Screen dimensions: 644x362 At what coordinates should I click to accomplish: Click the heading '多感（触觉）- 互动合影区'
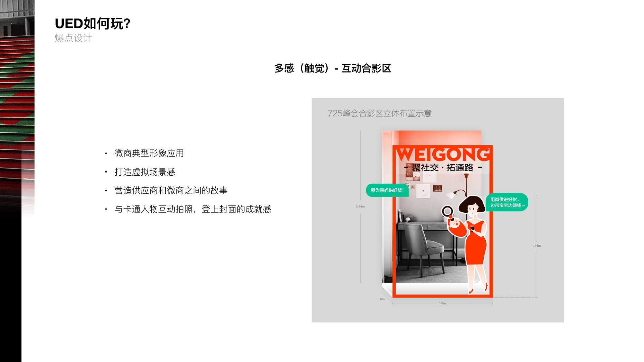[333, 68]
